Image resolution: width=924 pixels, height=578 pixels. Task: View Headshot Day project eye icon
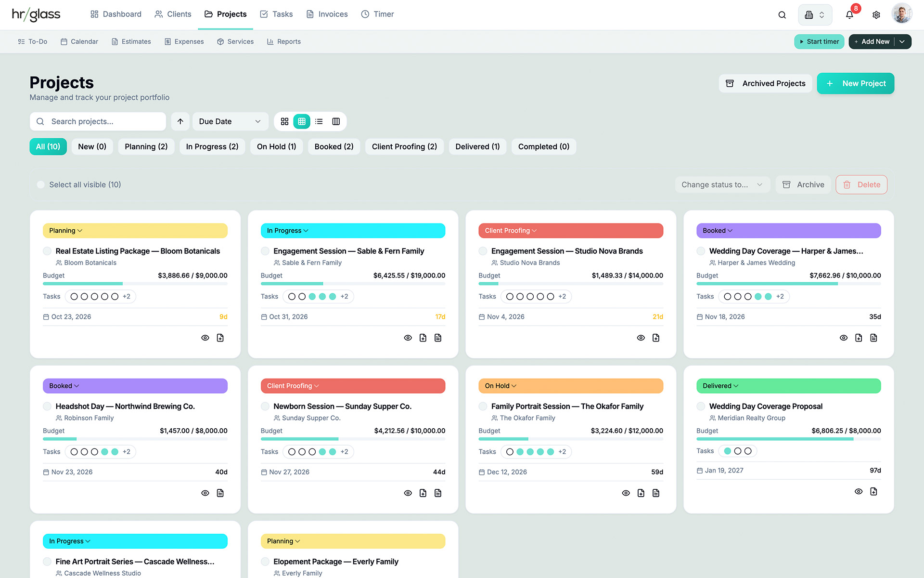point(205,493)
